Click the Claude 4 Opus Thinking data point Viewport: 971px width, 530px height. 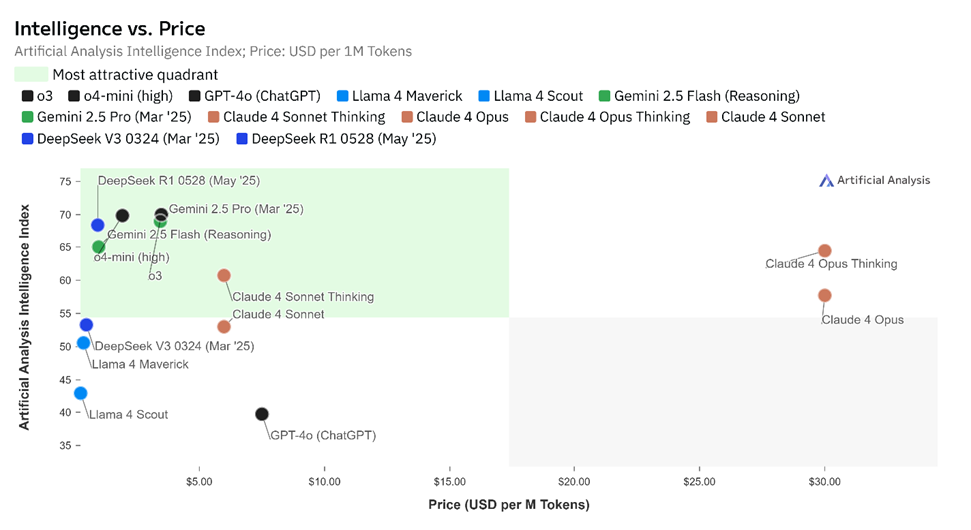pos(824,251)
